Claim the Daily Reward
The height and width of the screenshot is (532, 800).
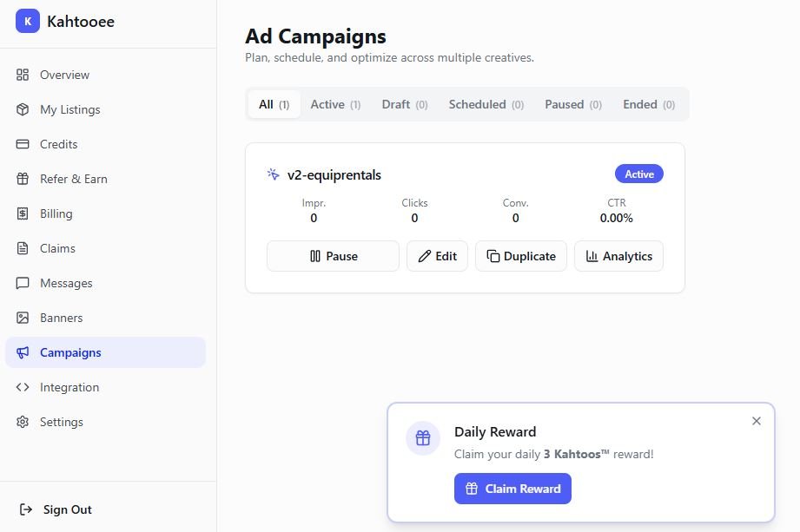pos(512,489)
